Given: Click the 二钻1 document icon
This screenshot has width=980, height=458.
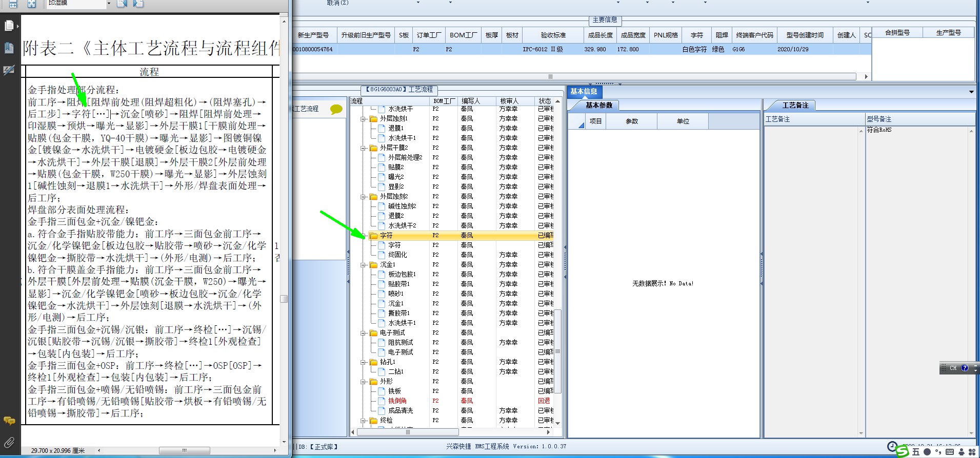Looking at the screenshot, I should click(382, 372).
